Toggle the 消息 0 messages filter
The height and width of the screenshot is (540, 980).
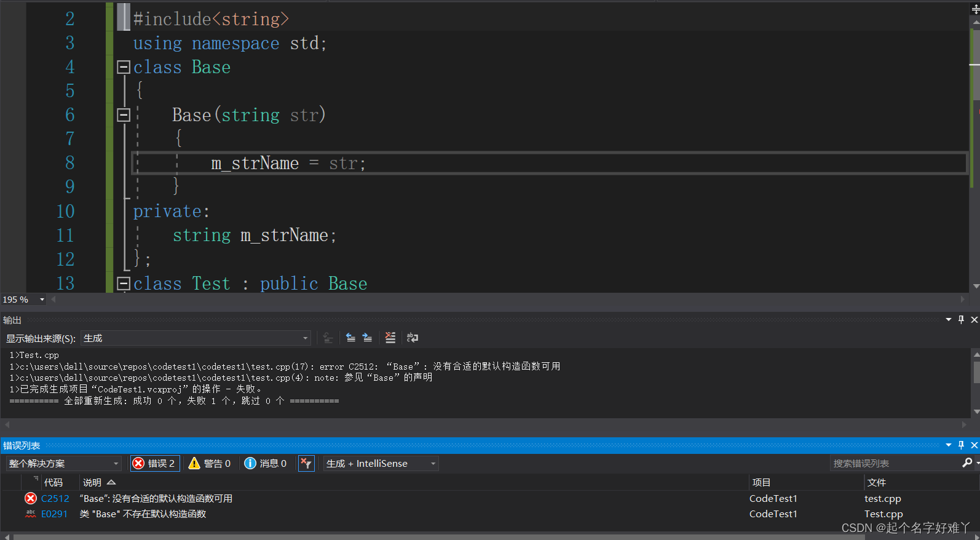click(x=266, y=464)
